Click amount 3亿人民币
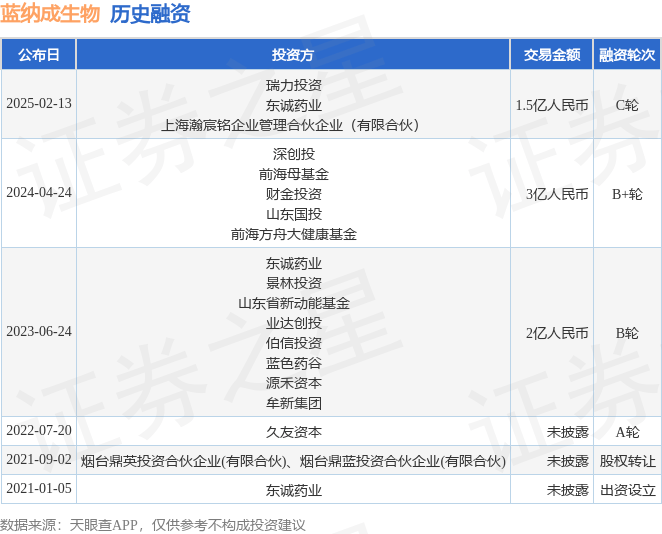Screen dimensions: 662x534 pyautogui.click(x=557, y=194)
